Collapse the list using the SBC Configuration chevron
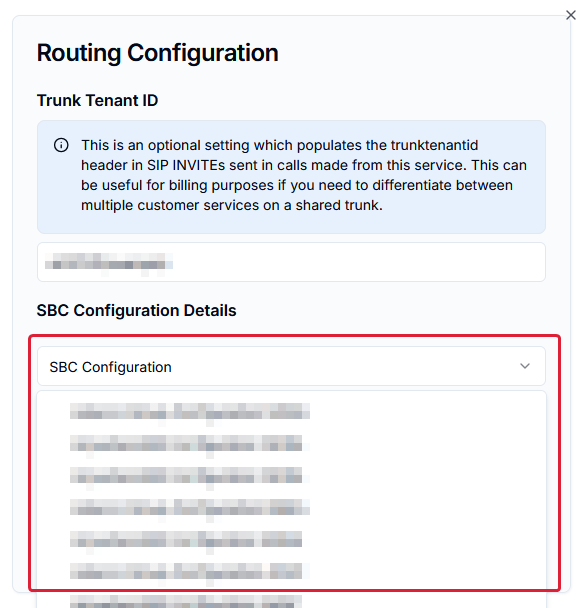580x608 pixels. coord(525,366)
